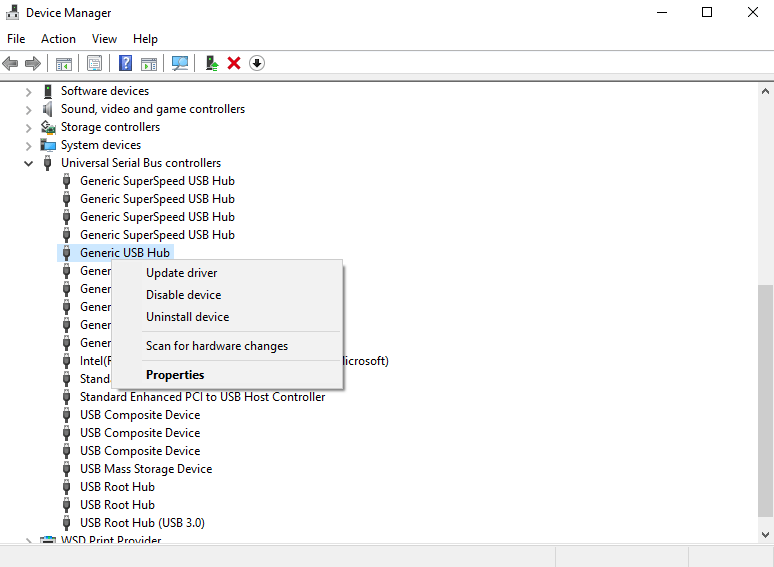Select the Software devices label

pyautogui.click(x=105, y=91)
